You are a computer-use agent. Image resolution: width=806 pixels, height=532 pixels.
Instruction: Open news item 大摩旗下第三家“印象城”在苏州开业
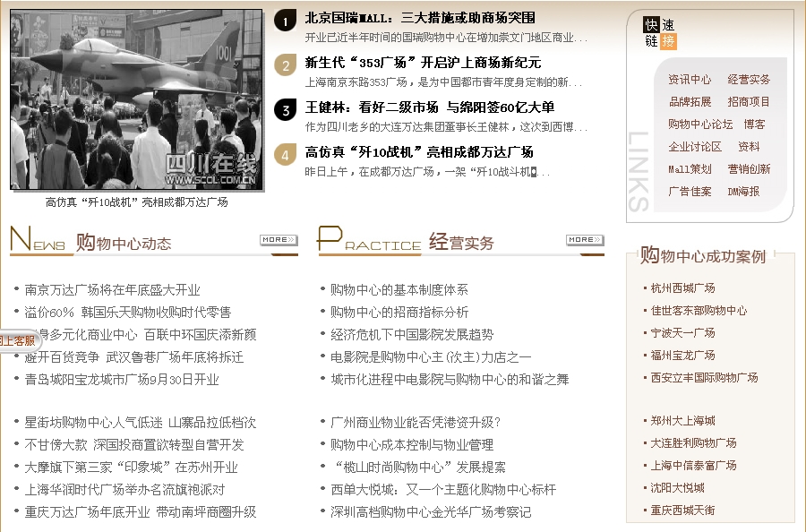pyautogui.click(x=131, y=468)
